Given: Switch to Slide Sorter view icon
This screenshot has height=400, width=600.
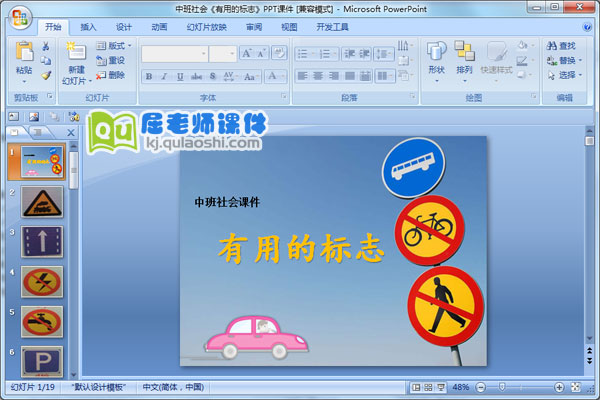Looking at the screenshot, I should click(428, 387).
